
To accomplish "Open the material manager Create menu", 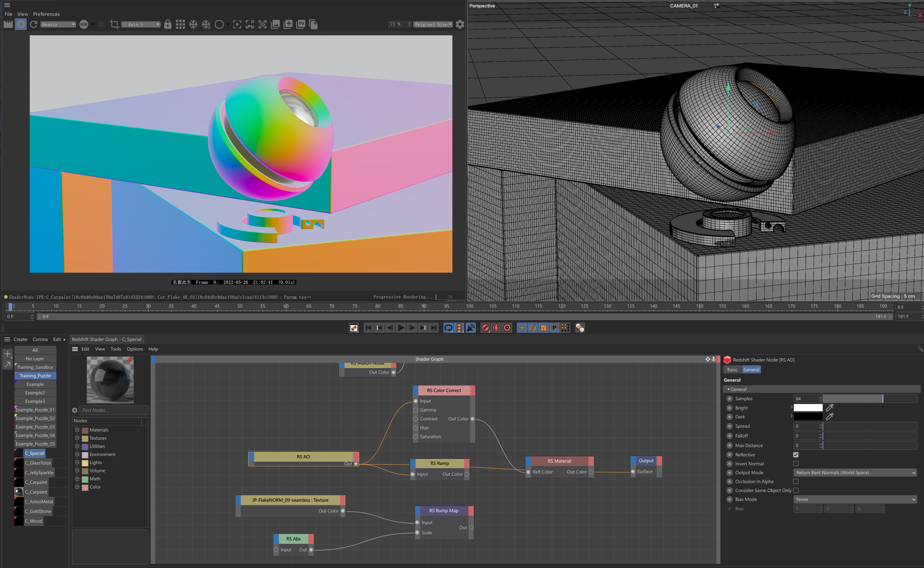I will (x=20, y=339).
